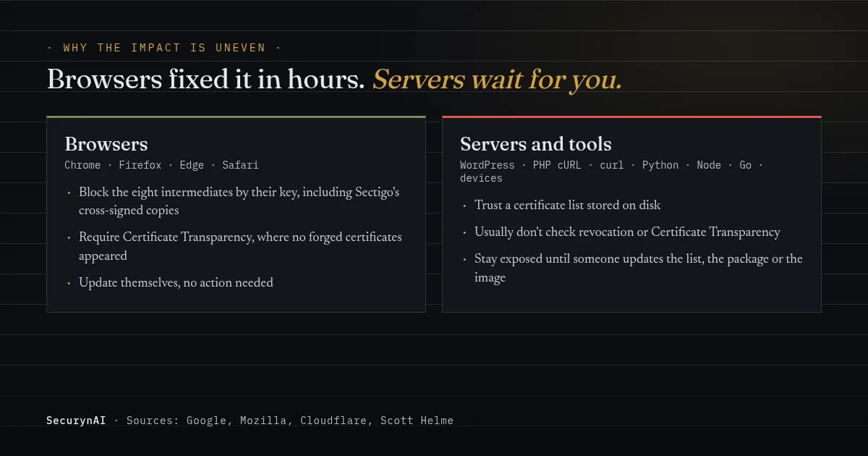This screenshot has width=868, height=456.
Task: Click 'Trust a certificate list stored on disk'
Action: click(x=567, y=205)
